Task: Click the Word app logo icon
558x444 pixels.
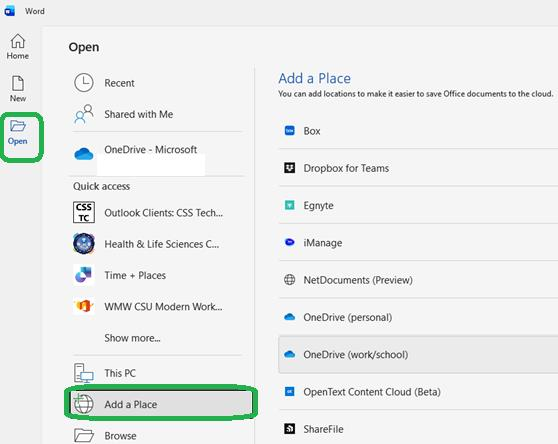Action: tap(9, 11)
